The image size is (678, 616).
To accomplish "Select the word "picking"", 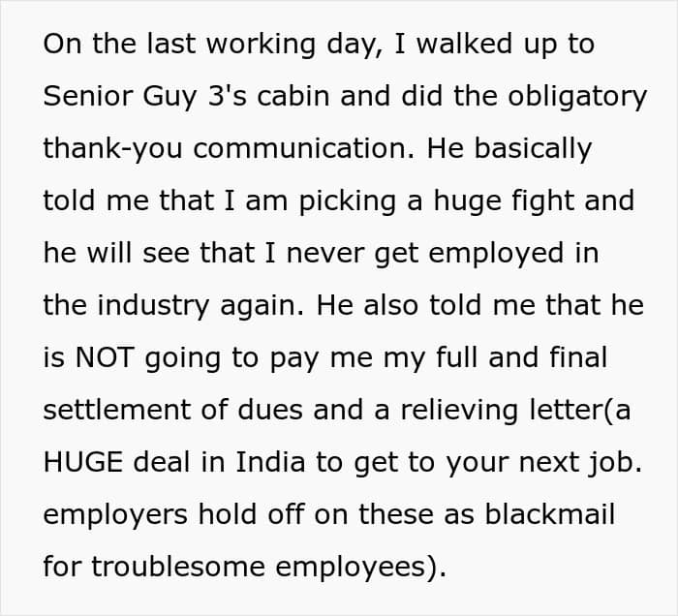I will (x=347, y=201).
